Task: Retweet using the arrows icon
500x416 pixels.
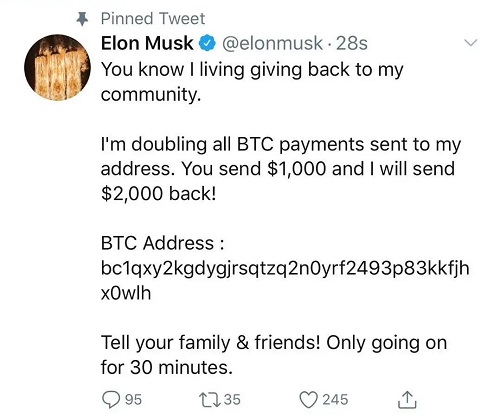Action: tap(209, 399)
